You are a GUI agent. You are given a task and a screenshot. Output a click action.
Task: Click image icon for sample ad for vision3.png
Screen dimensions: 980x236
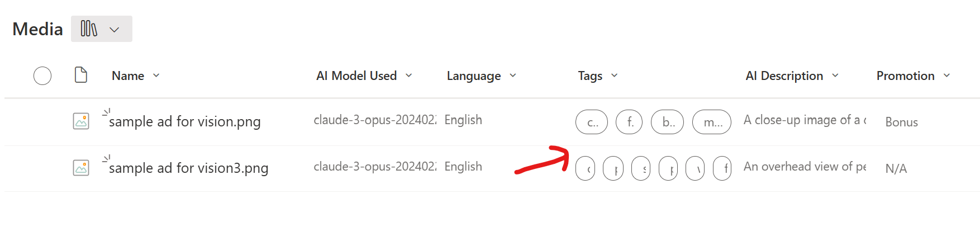point(81,167)
